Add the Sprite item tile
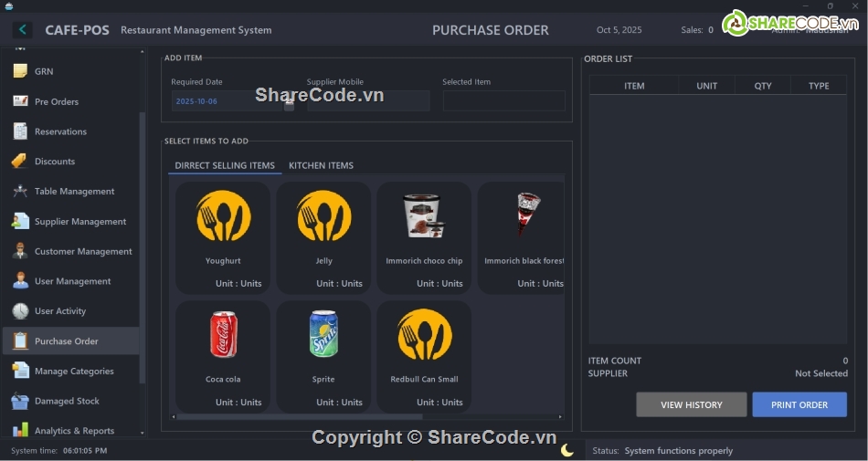Screen dimensions: 868x461 [x=323, y=357]
